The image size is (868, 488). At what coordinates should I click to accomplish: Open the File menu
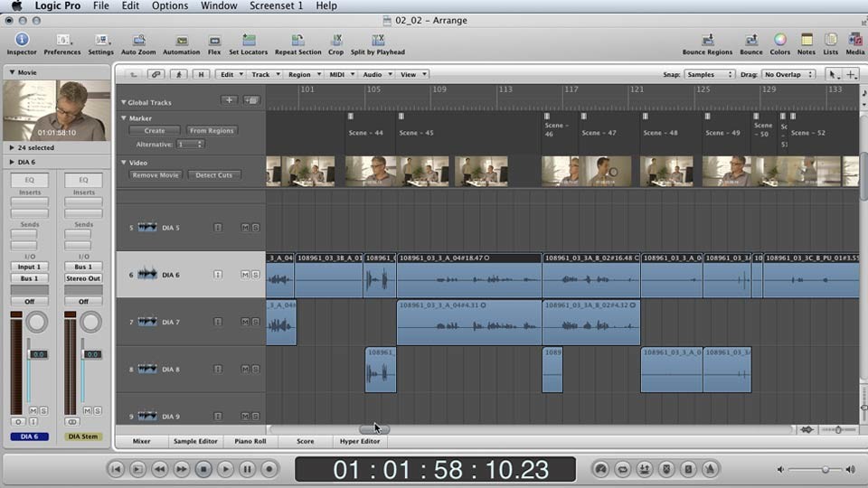point(100,5)
